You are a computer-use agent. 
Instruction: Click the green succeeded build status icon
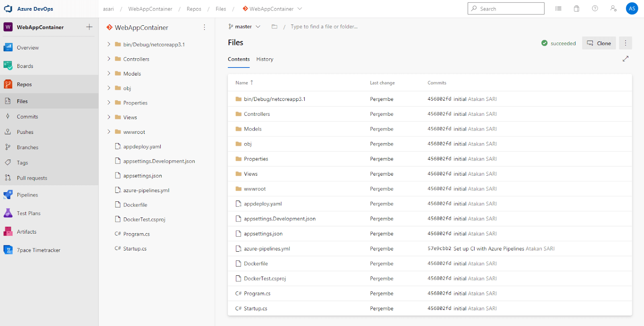[x=545, y=43]
